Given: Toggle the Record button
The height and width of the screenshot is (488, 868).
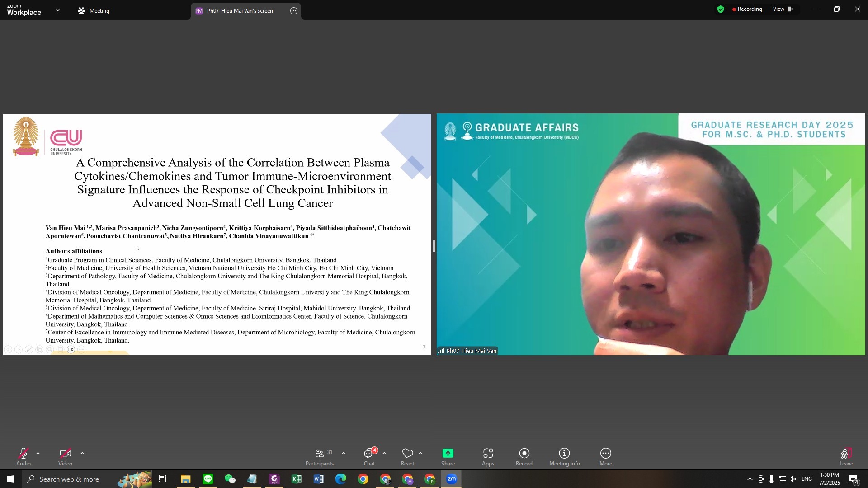Looking at the screenshot, I should pos(524,456).
